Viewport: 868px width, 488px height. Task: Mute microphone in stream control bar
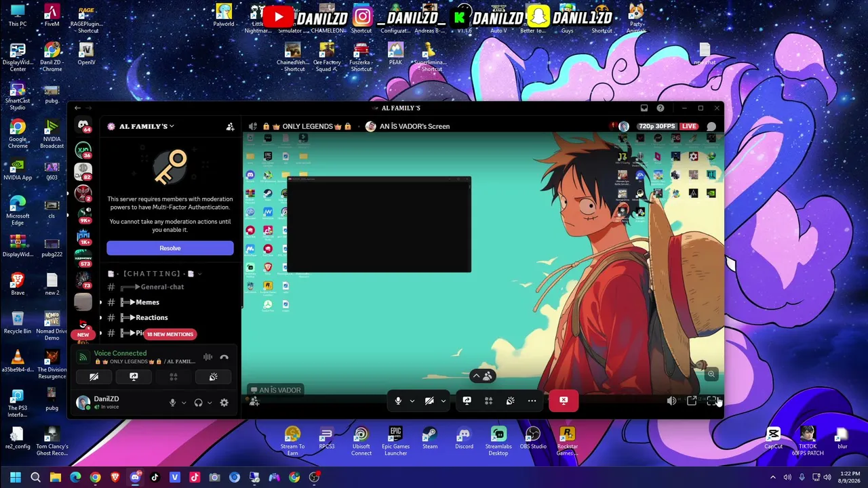[x=398, y=401]
